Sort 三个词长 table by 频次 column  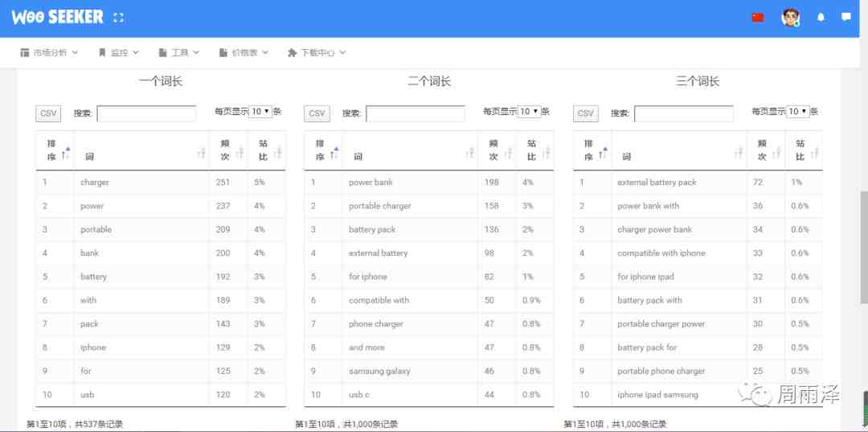tap(766, 150)
